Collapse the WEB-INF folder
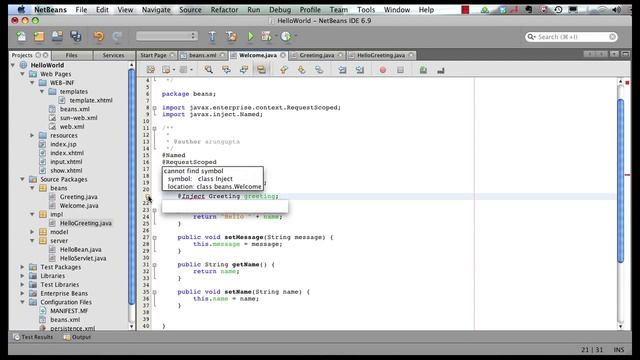Screen dimensions: 640x360 click(33, 83)
